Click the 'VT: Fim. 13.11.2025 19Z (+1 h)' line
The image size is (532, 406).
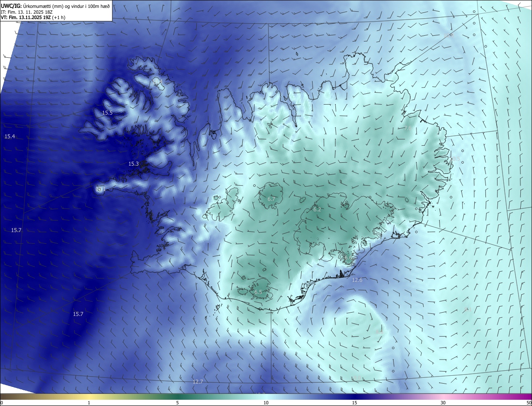click(33, 17)
